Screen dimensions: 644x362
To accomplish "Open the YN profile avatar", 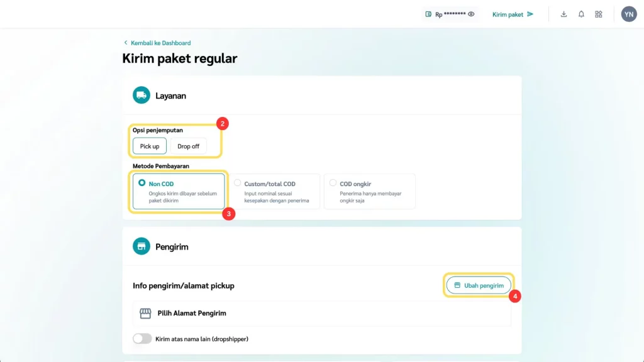I will tap(629, 14).
